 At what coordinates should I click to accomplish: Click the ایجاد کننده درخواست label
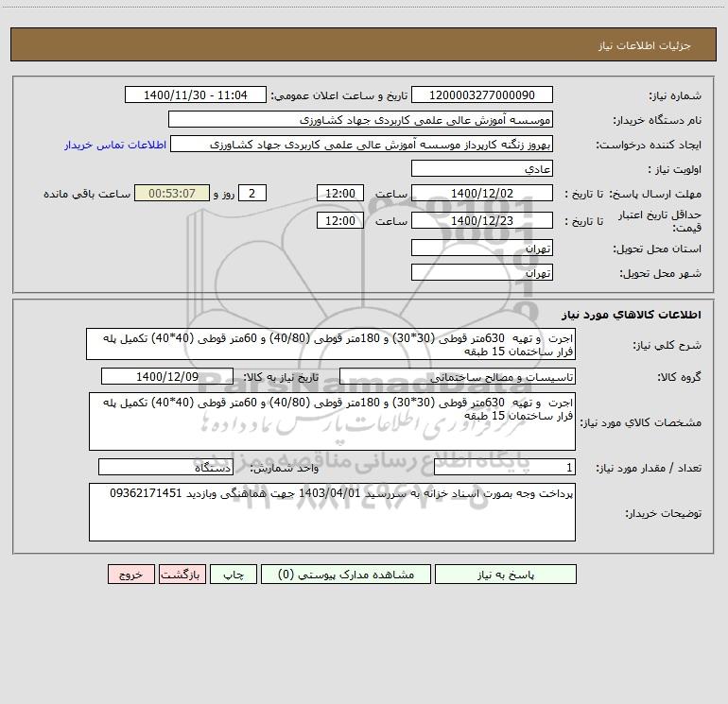pos(649,145)
